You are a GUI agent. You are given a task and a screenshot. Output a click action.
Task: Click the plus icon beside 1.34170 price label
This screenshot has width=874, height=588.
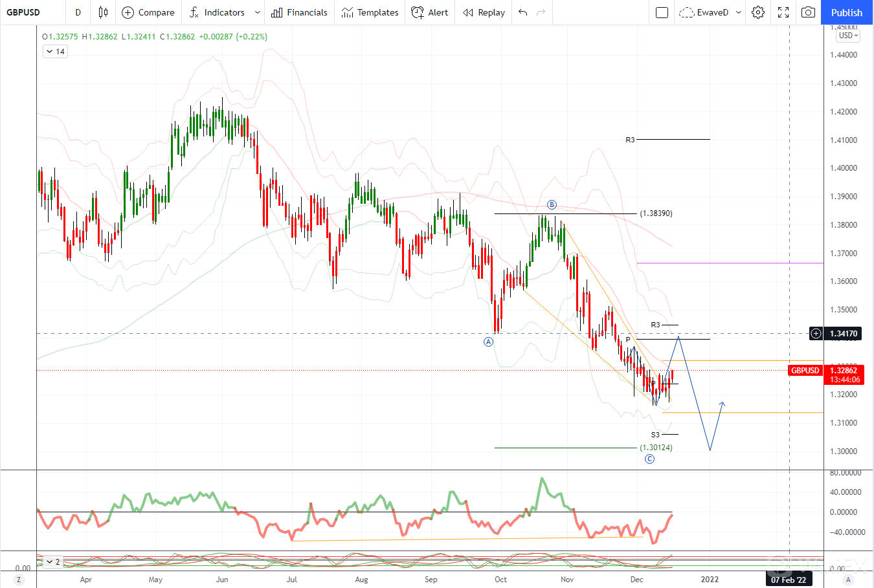point(816,334)
